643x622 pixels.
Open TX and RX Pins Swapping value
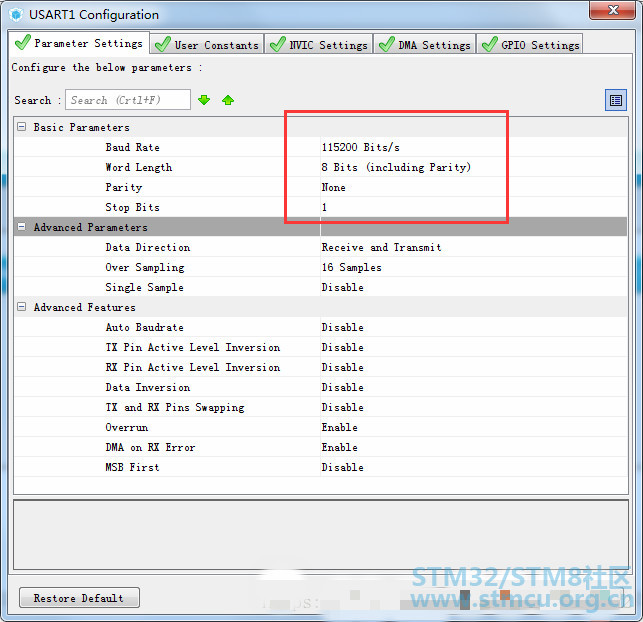pos(342,408)
